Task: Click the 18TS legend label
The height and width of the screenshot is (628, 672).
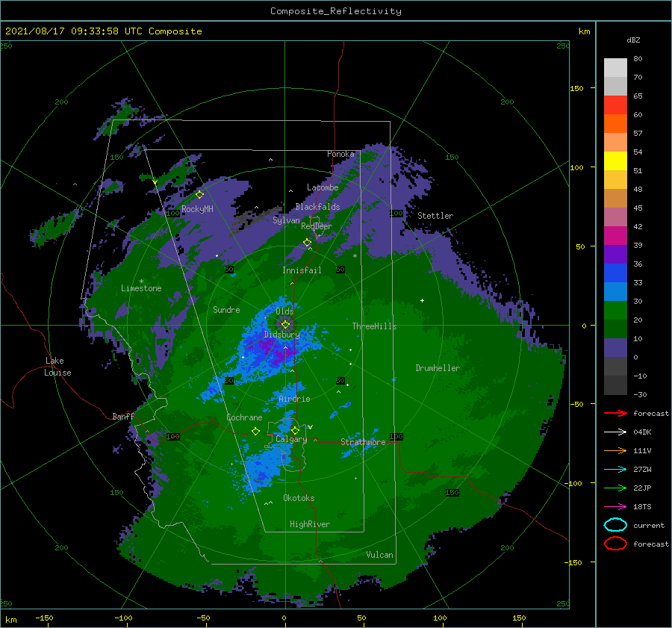Action: 642,507
